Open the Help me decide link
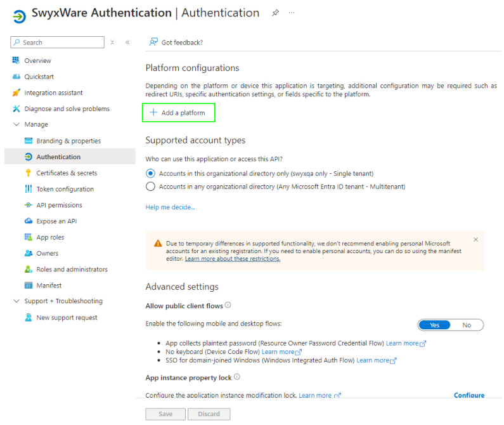 (x=170, y=207)
